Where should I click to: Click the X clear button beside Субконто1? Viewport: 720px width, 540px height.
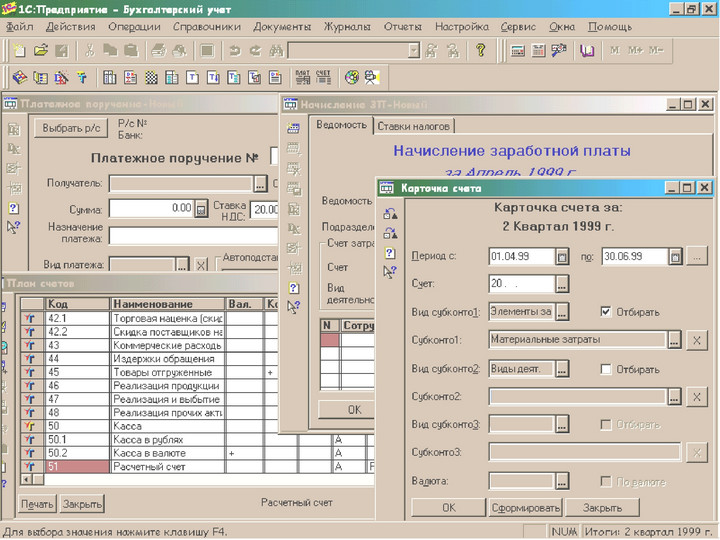tap(697, 340)
